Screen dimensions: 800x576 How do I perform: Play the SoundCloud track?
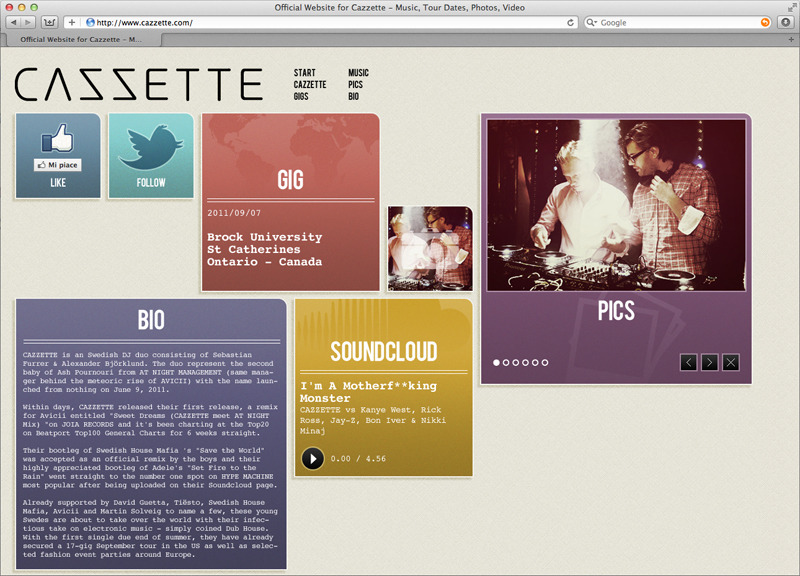tap(312, 458)
